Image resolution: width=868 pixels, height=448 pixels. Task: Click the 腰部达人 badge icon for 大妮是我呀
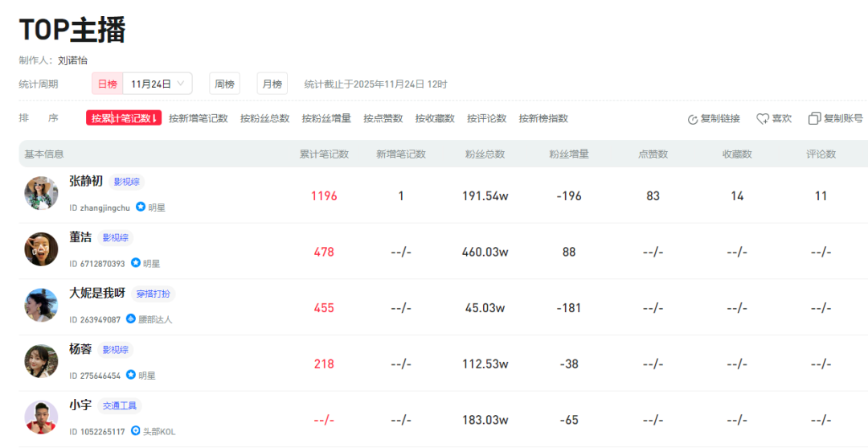pyautogui.click(x=131, y=319)
